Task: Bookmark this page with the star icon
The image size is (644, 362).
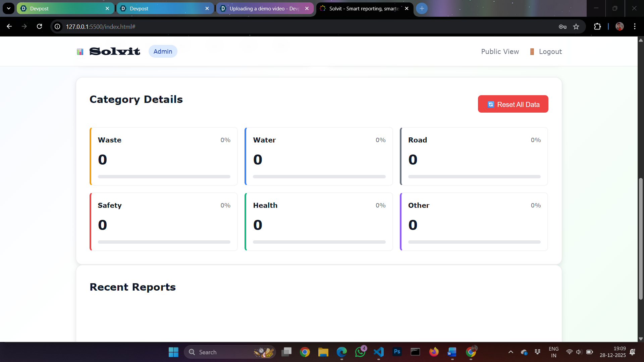Action: tap(576, 26)
